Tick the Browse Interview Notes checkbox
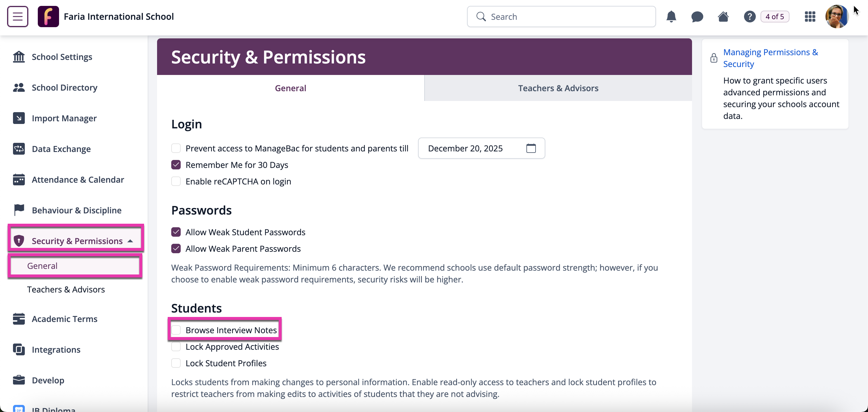 point(176,330)
